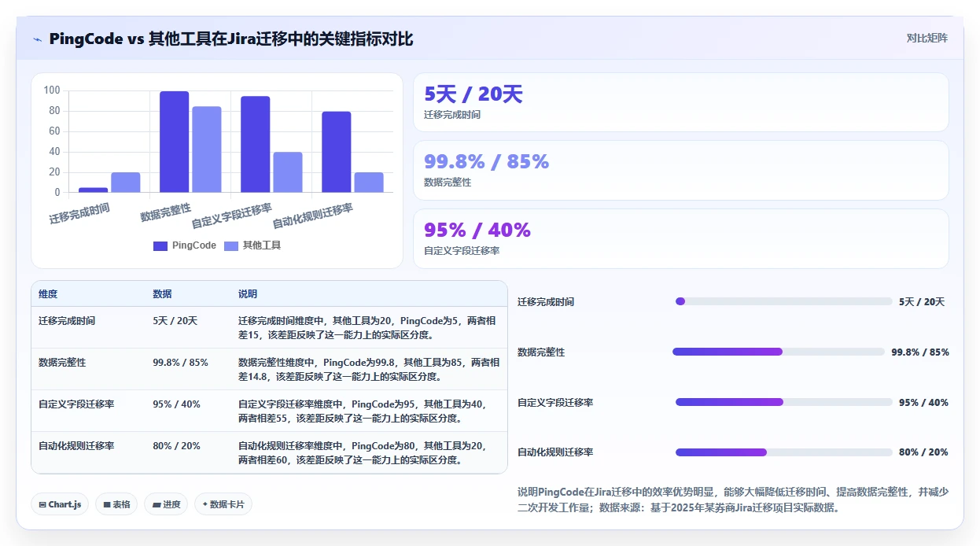Click the 5天 / 20天 progress value label
The image size is (980, 546).
click(x=922, y=301)
